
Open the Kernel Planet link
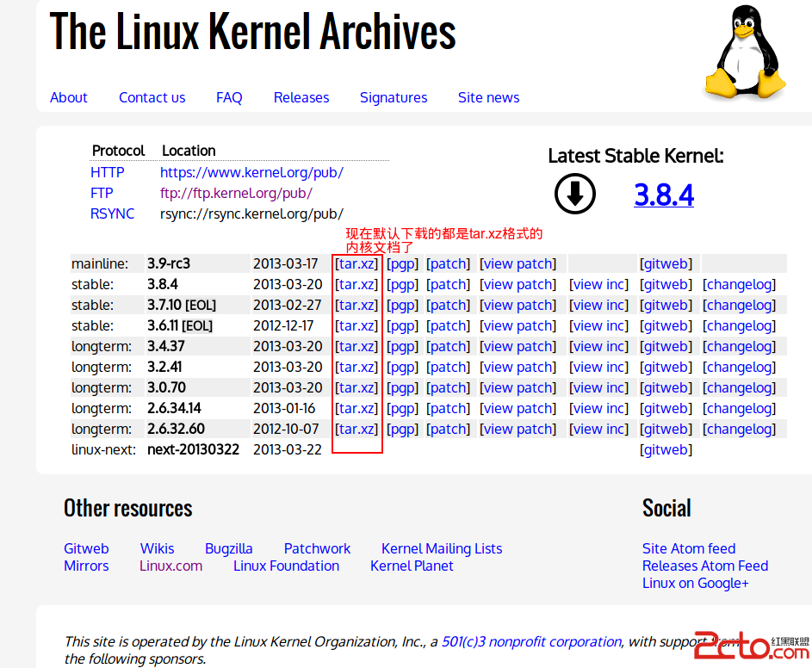pyautogui.click(x=412, y=566)
